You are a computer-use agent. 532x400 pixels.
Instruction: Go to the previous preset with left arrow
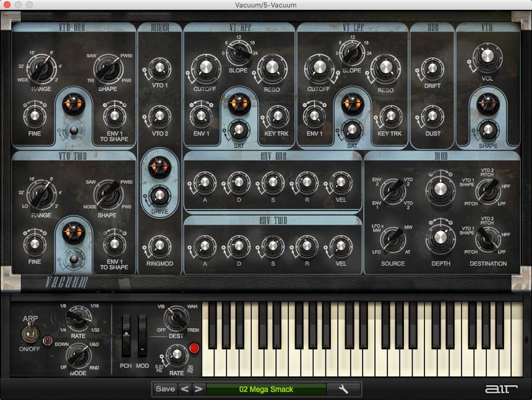[x=185, y=389]
